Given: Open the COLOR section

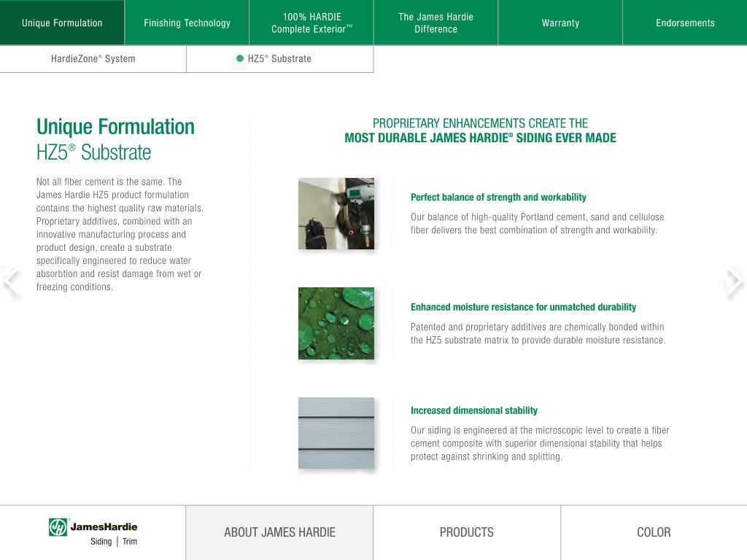Looking at the screenshot, I should [654, 532].
